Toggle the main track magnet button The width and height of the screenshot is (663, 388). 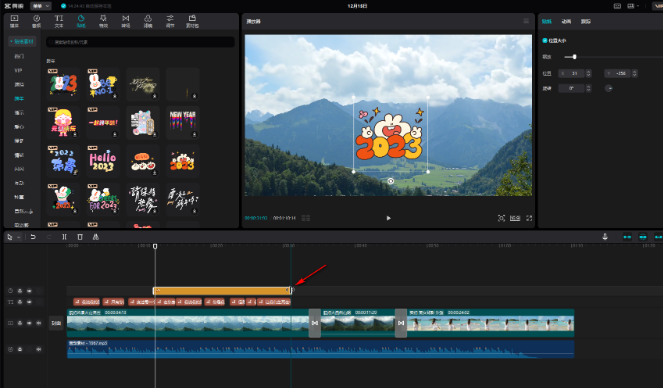tap(627, 237)
